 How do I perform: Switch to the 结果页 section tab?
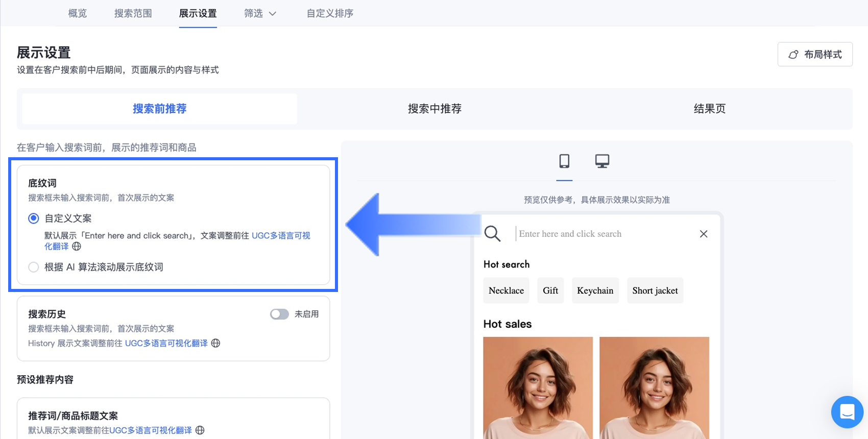(710, 109)
